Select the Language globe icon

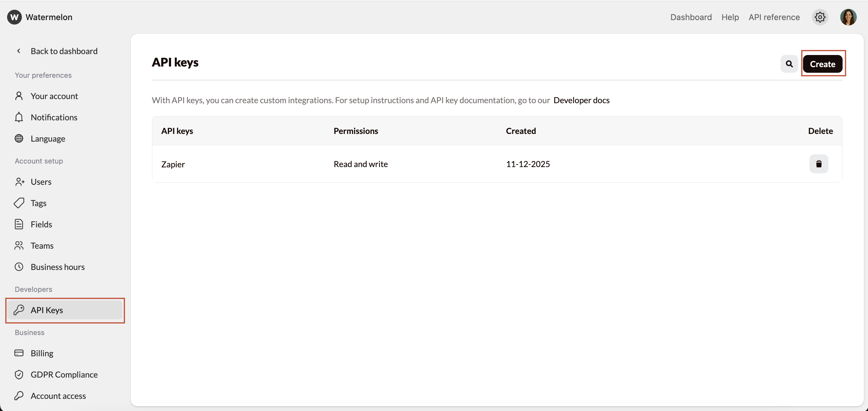19,138
